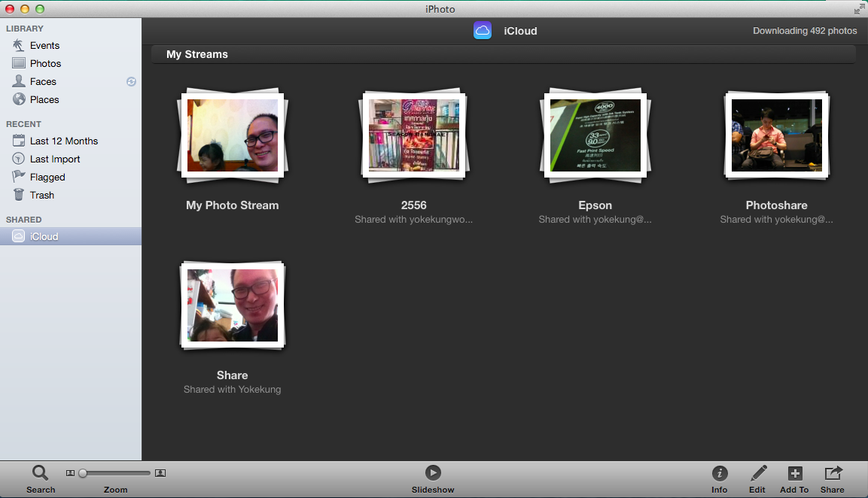Click the 2556 stream title
This screenshot has width=868, height=498.
[x=414, y=205]
